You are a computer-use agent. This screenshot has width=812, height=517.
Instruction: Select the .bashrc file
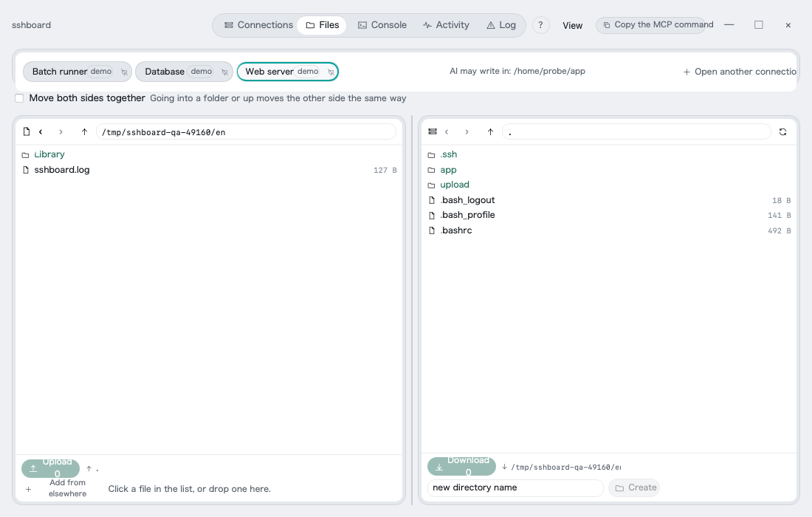point(608,230)
